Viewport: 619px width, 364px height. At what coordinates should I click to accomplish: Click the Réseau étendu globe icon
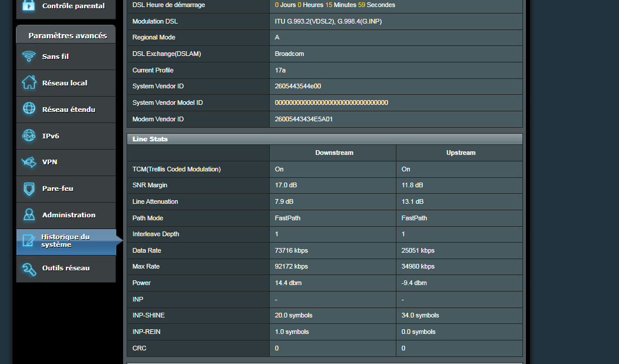coord(28,109)
